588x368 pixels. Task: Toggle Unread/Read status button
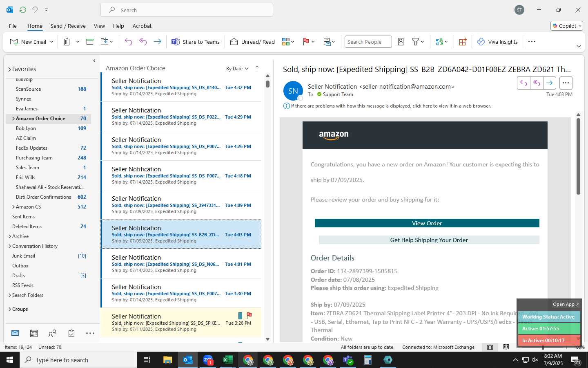pos(252,42)
